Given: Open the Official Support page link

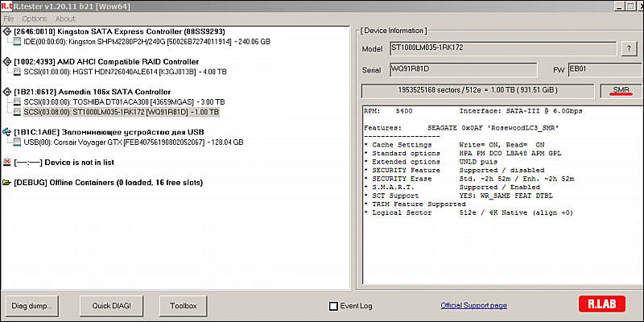Looking at the screenshot, I should 473,306.
